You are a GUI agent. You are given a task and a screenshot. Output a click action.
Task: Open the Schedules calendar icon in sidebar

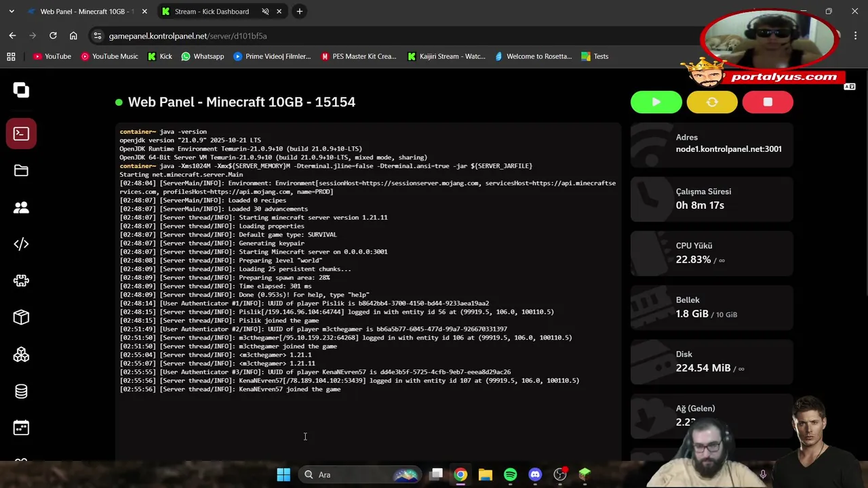[21, 428]
